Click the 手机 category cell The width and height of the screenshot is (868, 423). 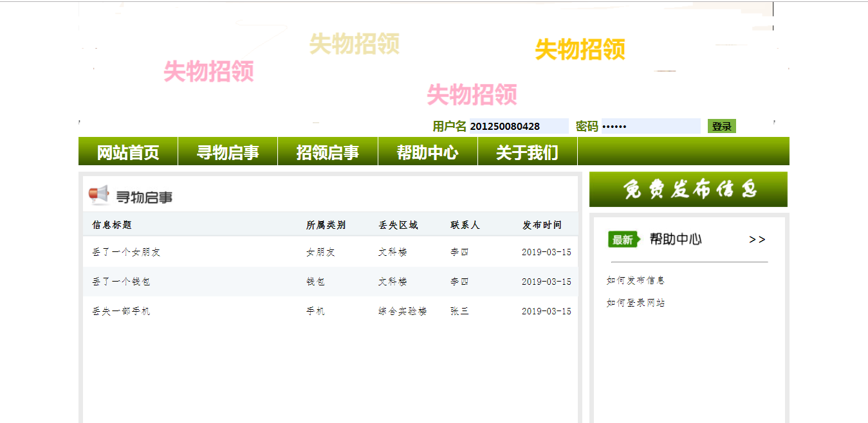[x=315, y=311]
